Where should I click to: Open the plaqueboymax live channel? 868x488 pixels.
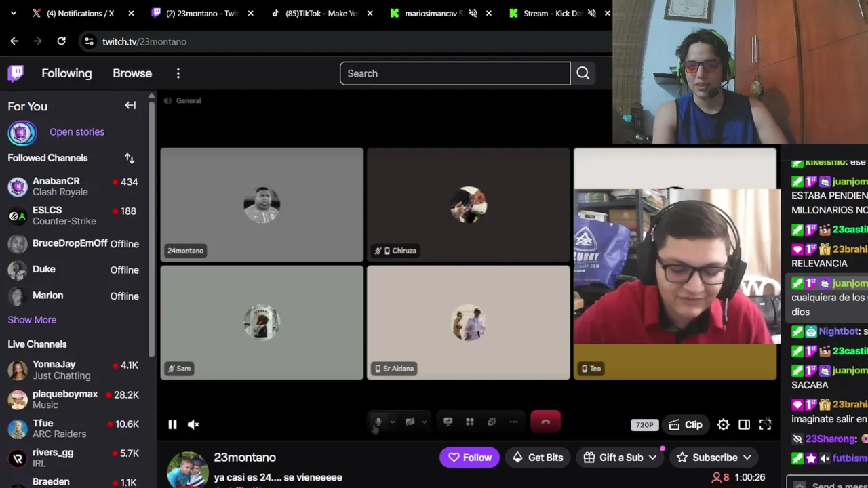coord(73,399)
